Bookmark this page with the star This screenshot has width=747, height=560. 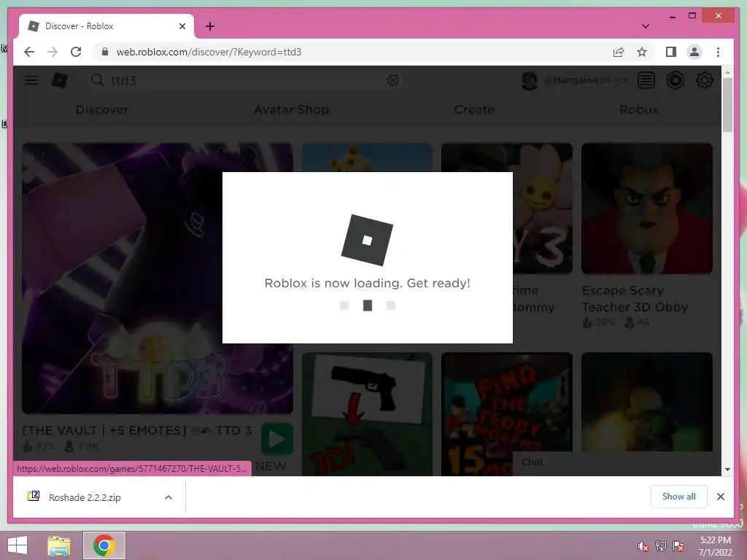coord(642,52)
